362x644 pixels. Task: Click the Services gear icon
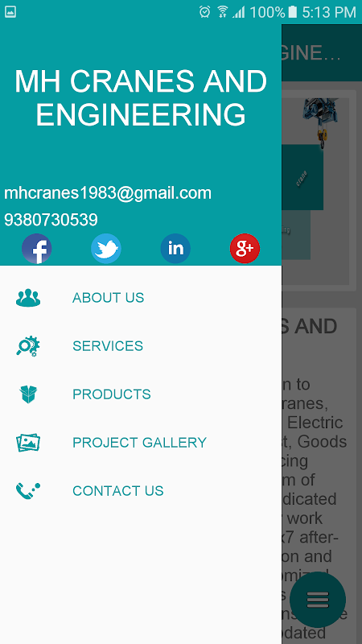(28, 346)
